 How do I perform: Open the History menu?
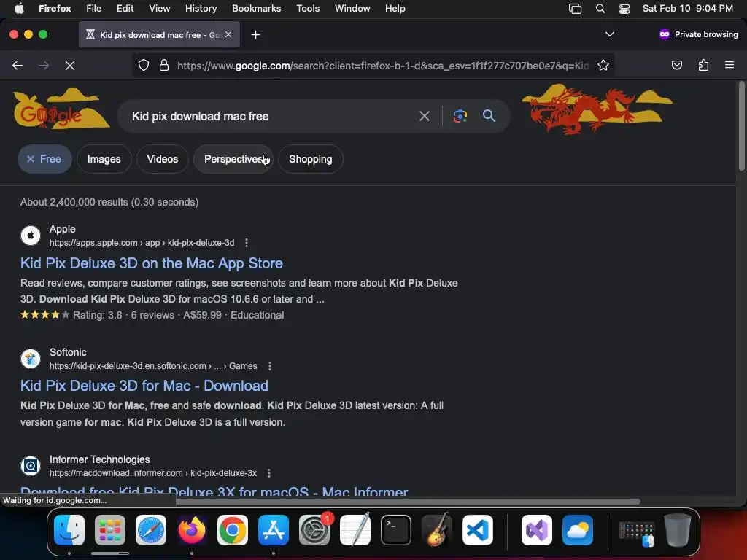201,8
